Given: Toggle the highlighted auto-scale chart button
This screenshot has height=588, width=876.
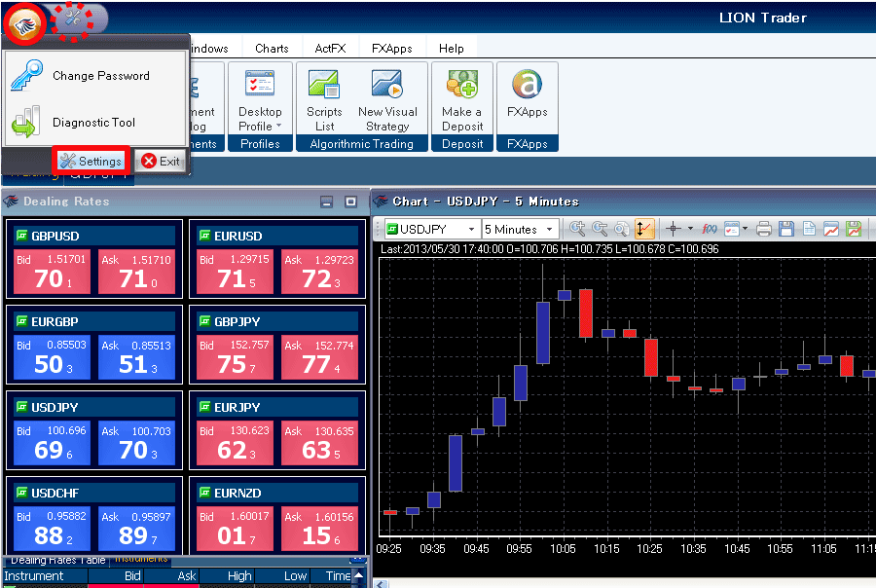Looking at the screenshot, I should [644, 229].
